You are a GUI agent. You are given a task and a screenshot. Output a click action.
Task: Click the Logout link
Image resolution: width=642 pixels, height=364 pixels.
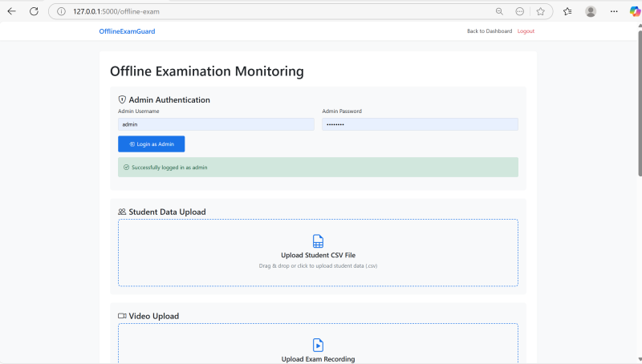coord(526,31)
